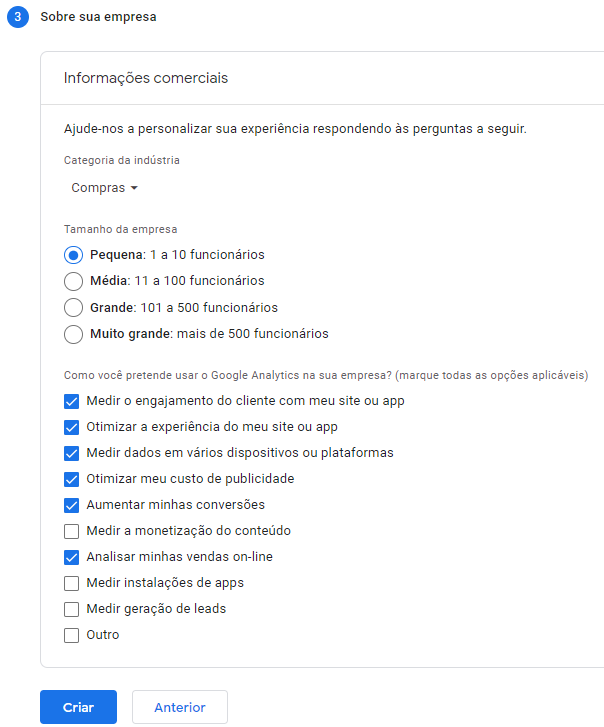Click the Sobre sua empresa step heading
Image resolution: width=604 pixels, height=727 pixels.
pos(98,17)
